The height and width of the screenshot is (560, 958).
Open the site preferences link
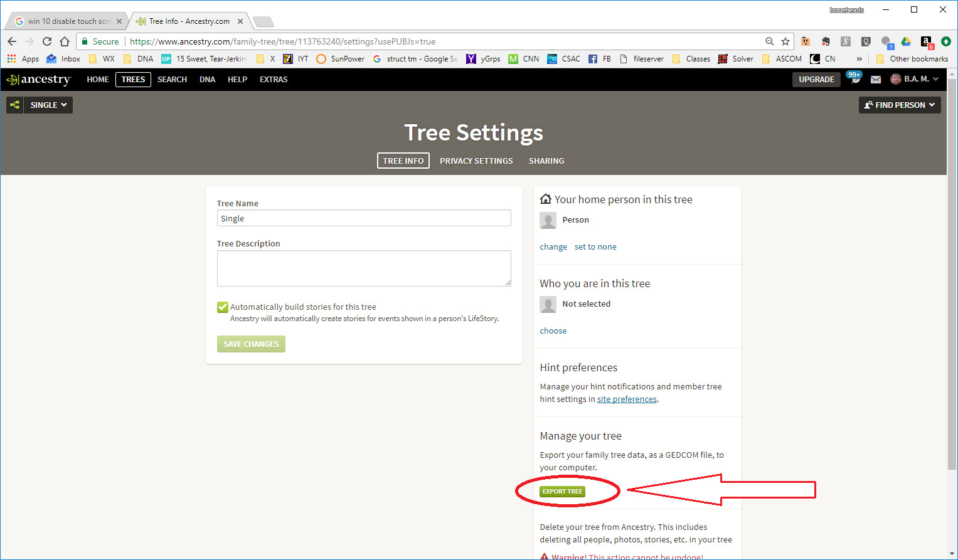point(627,399)
